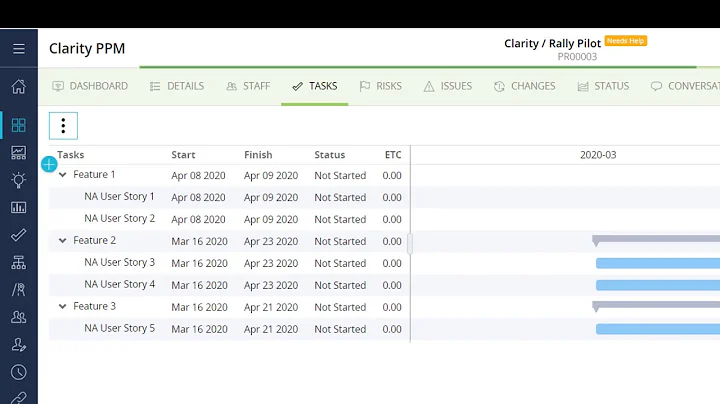The width and height of the screenshot is (720, 404).
Task: Go to Home via house icon
Action: [x=19, y=86]
